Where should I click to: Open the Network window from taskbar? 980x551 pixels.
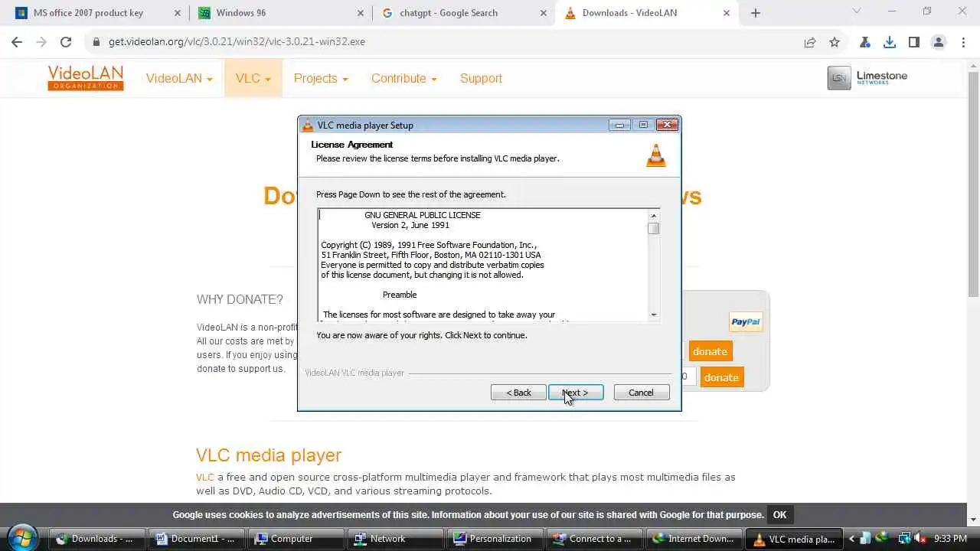395,539
